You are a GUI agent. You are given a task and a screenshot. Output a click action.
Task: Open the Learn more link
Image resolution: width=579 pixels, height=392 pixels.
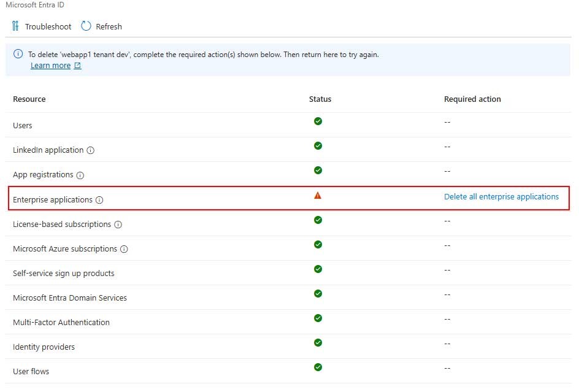(x=50, y=66)
